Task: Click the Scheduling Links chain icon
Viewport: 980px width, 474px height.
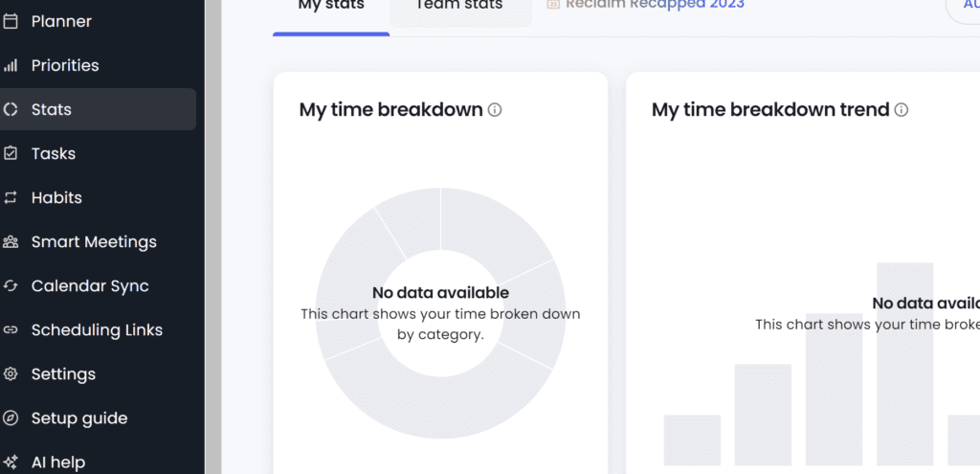Action: 11,329
